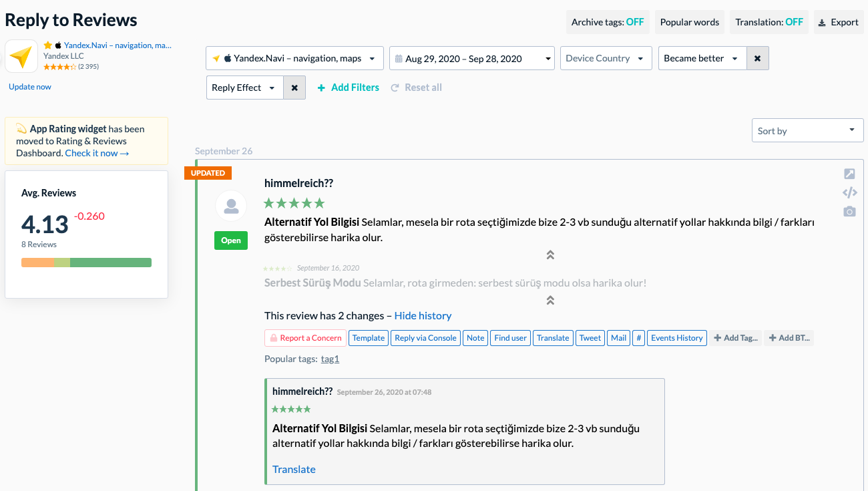Click Add Tag button

point(736,338)
